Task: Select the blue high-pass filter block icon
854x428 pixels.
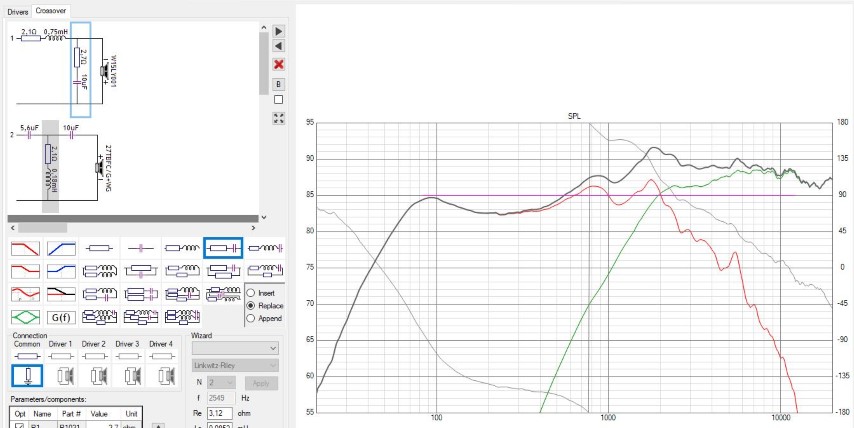Action: [61, 248]
